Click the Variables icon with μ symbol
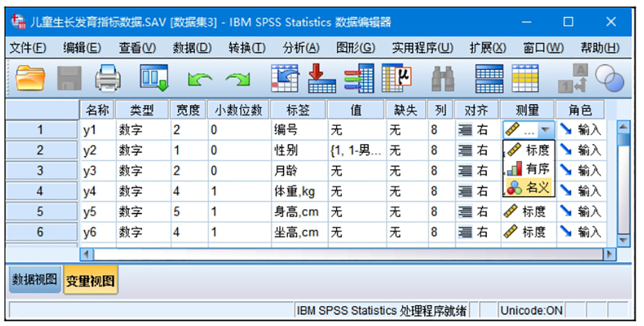The height and width of the screenshot is (326, 644). pos(396,78)
